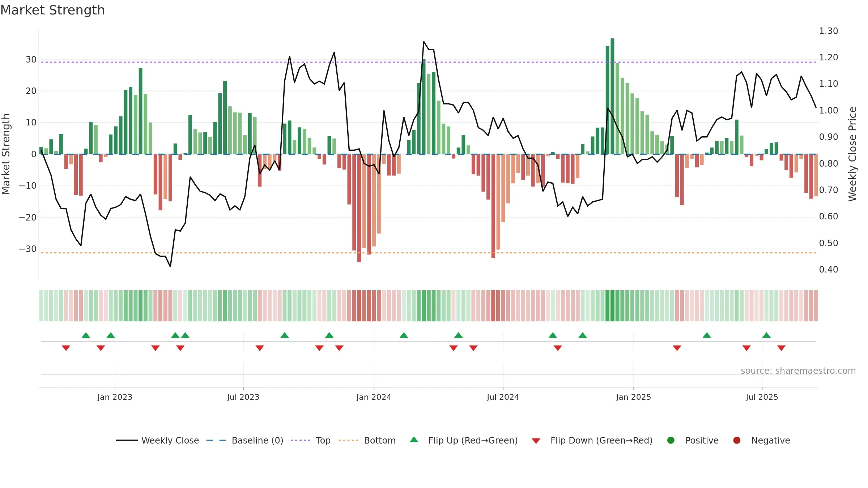Click the green triangle icon in legend

(414, 440)
